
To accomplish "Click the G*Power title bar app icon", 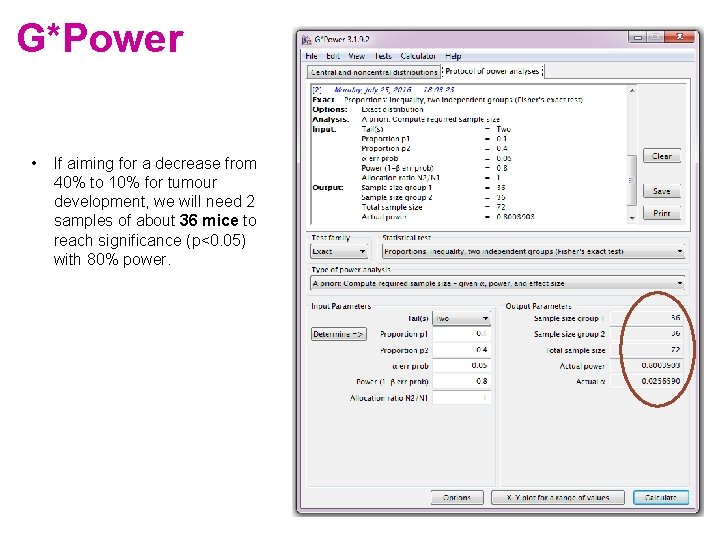I will 306,40.
